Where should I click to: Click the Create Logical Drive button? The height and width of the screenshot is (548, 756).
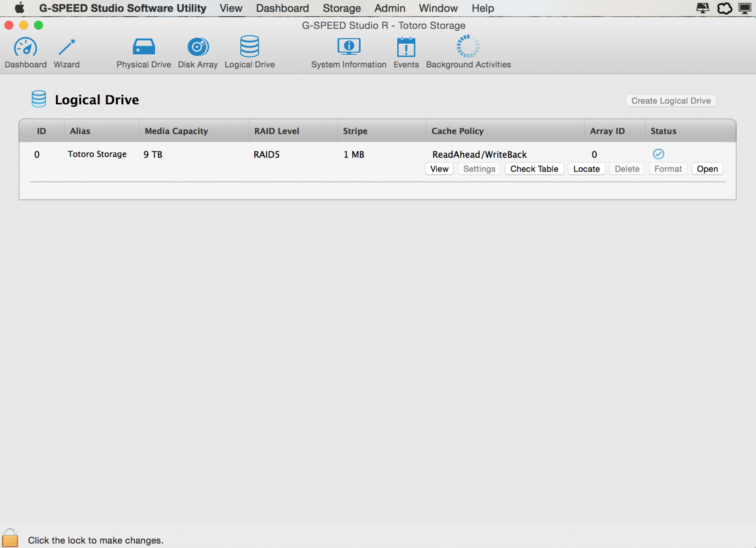tap(671, 101)
